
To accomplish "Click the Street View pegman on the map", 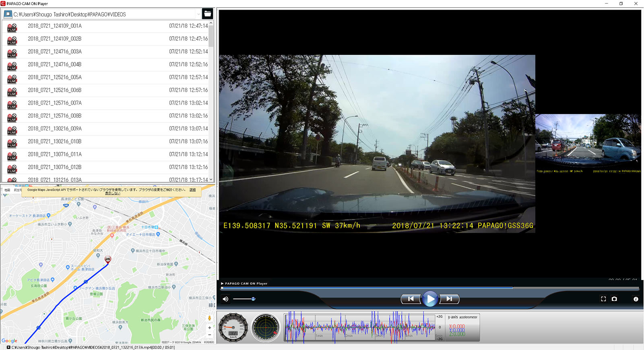I will pyautogui.click(x=209, y=318).
